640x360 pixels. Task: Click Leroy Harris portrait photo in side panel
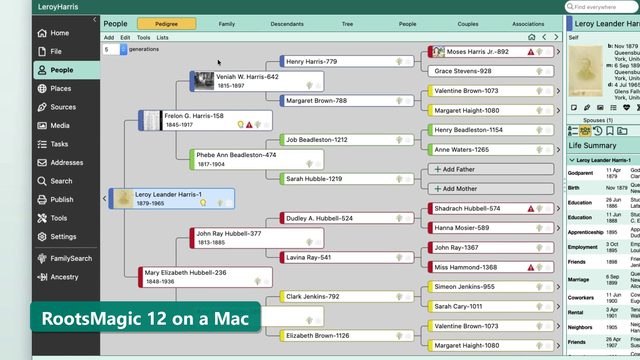click(x=586, y=71)
